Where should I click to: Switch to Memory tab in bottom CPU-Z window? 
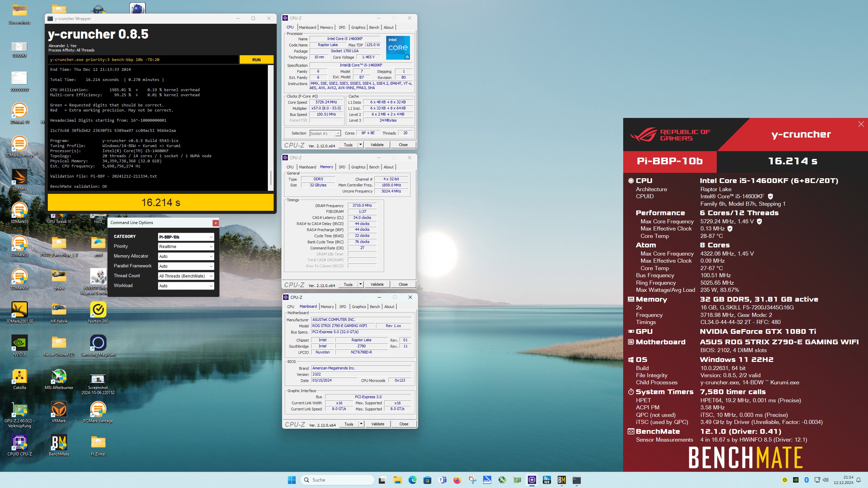(x=327, y=307)
